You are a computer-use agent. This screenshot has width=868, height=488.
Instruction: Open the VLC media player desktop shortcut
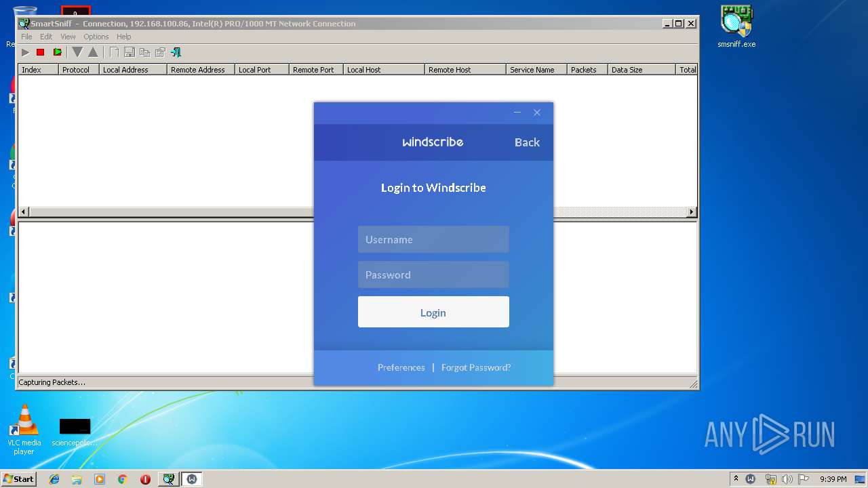click(24, 430)
